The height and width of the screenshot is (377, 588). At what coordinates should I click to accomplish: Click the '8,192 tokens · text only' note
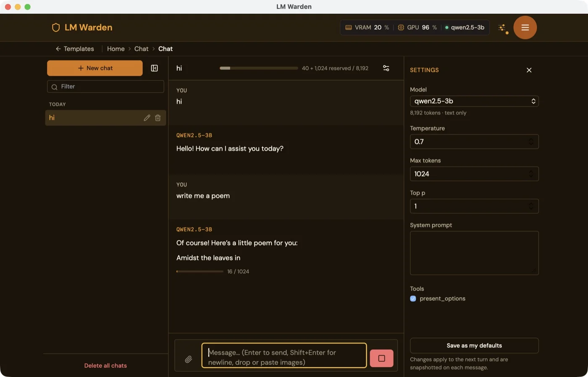click(438, 113)
